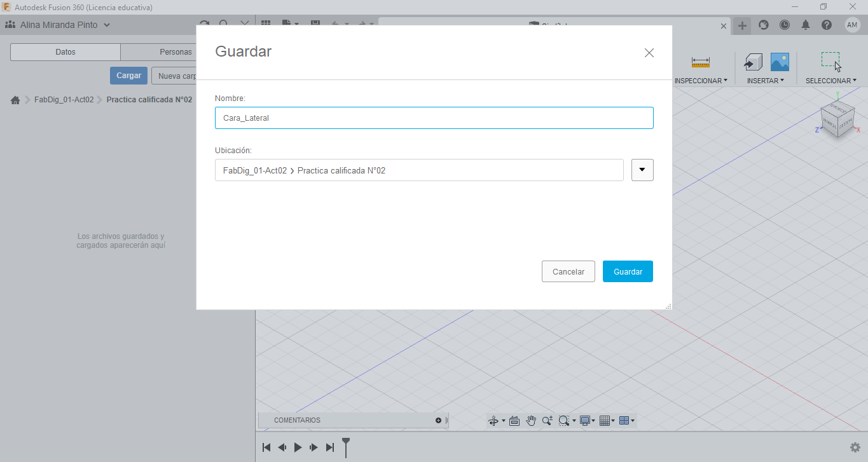868x462 pixels.
Task: Open the Help question mark menu
Action: pyautogui.click(x=827, y=25)
